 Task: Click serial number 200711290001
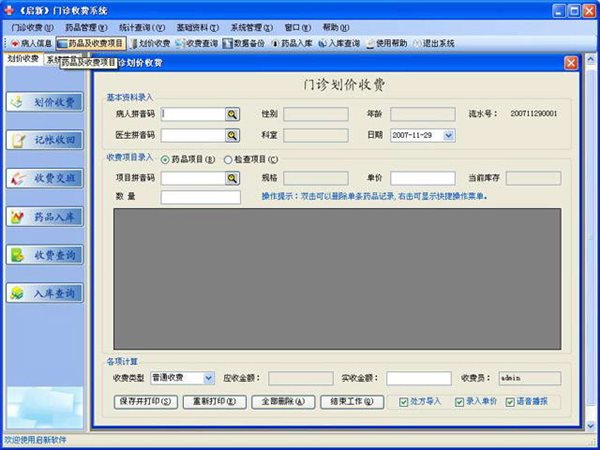coord(534,114)
